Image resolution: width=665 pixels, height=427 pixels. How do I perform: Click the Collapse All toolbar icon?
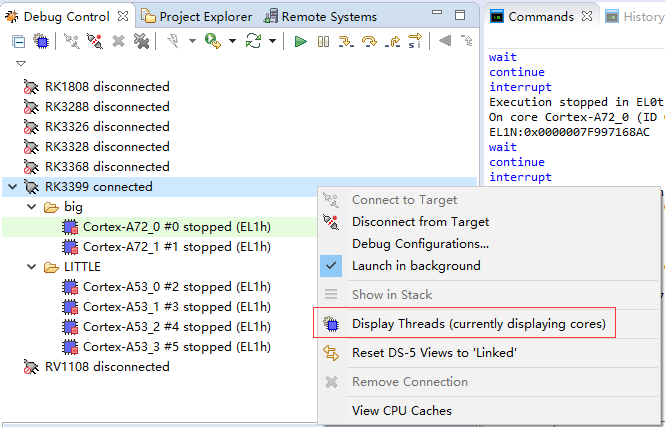point(18,42)
